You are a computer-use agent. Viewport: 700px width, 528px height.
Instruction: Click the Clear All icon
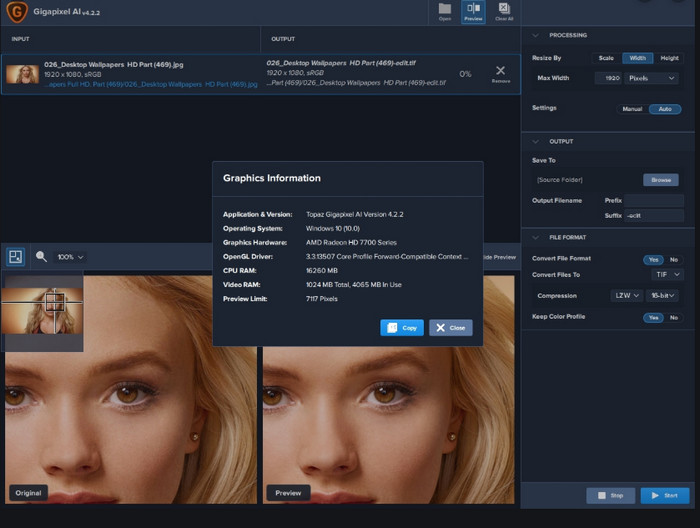click(503, 11)
